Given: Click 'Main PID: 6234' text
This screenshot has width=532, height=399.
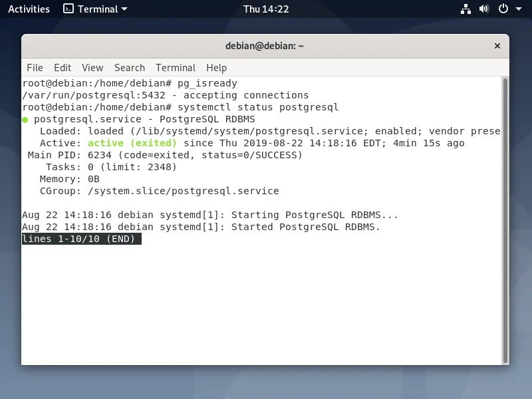Looking at the screenshot, I should (70, 156).
